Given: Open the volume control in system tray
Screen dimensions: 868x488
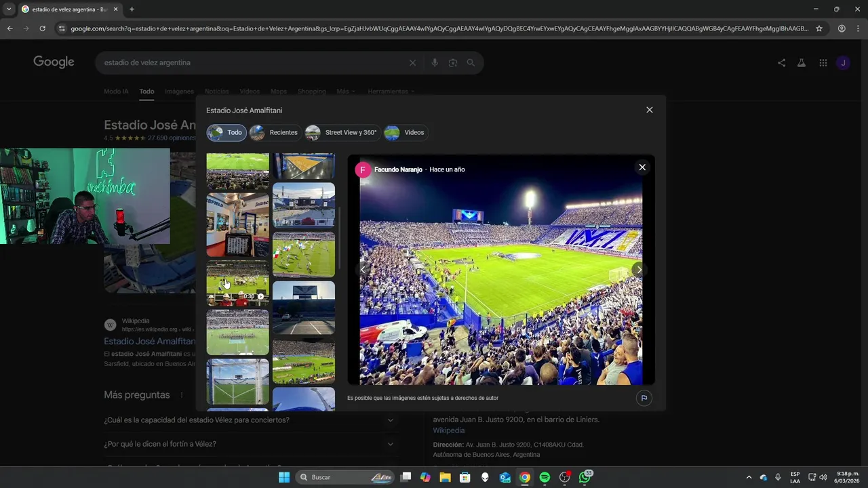Looking at the screenshot, I should pyautogui.click(x=823, y=477).
